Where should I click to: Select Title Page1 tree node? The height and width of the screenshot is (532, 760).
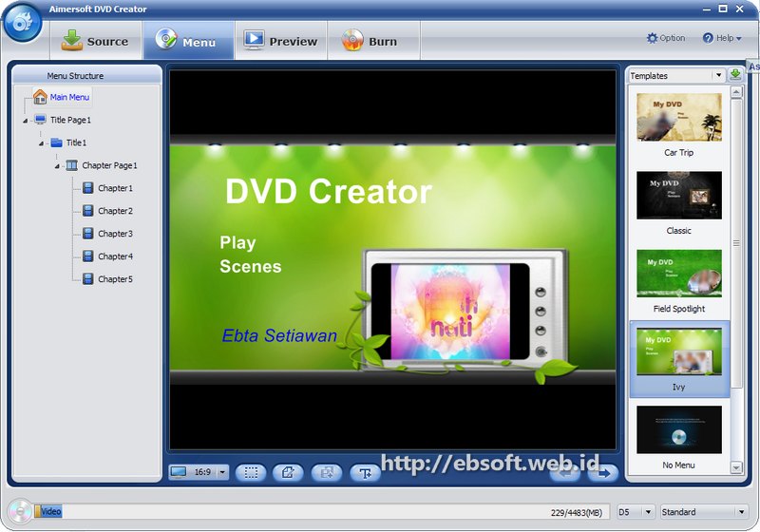coord(70,120)
